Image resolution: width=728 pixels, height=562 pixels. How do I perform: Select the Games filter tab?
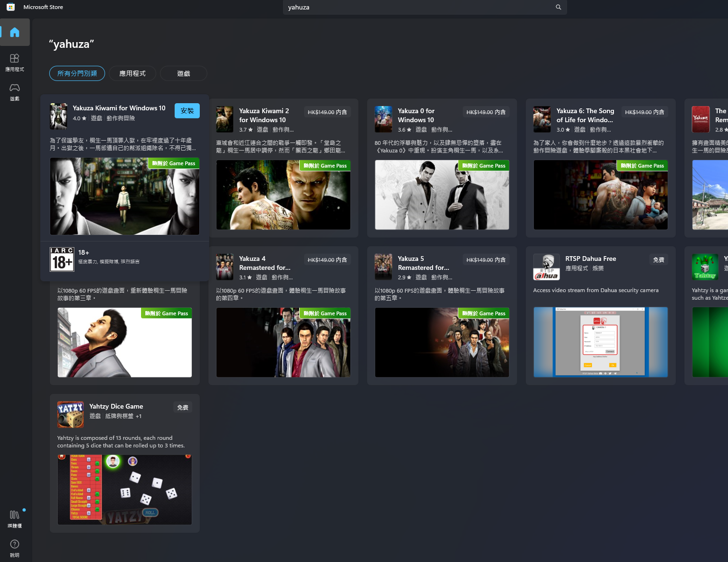tap(184, 73)
